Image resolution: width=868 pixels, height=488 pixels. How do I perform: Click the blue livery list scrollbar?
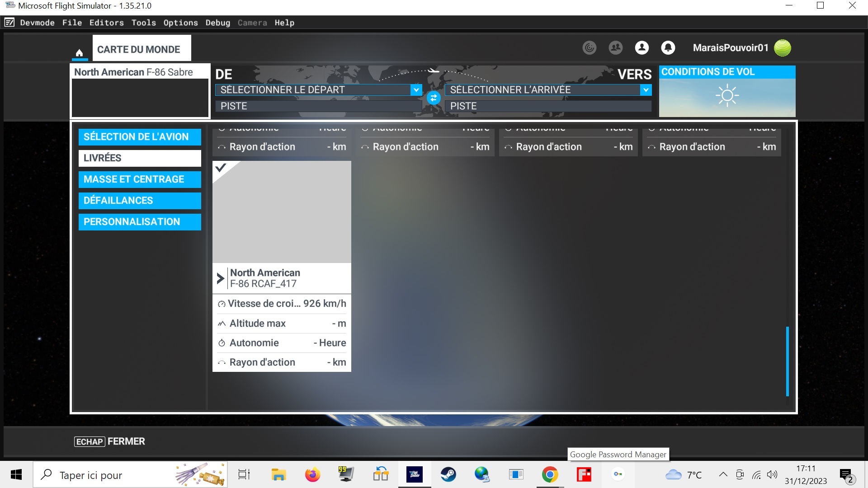(x=787, y=361)
